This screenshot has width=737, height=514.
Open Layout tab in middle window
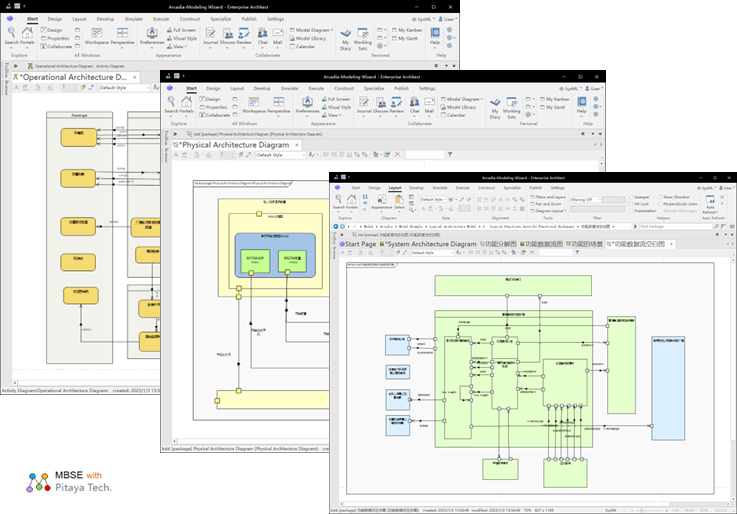pyautogui.click(x=237, y=89)
